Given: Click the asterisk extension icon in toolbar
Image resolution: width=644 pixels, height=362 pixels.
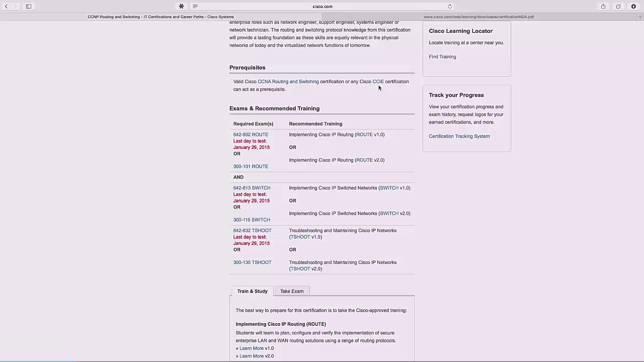Looking at the screenshot, I should (x=181, y=7).
